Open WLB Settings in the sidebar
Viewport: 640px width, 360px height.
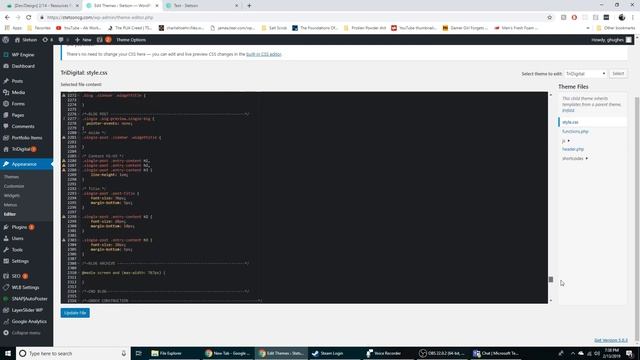(25, 288)
